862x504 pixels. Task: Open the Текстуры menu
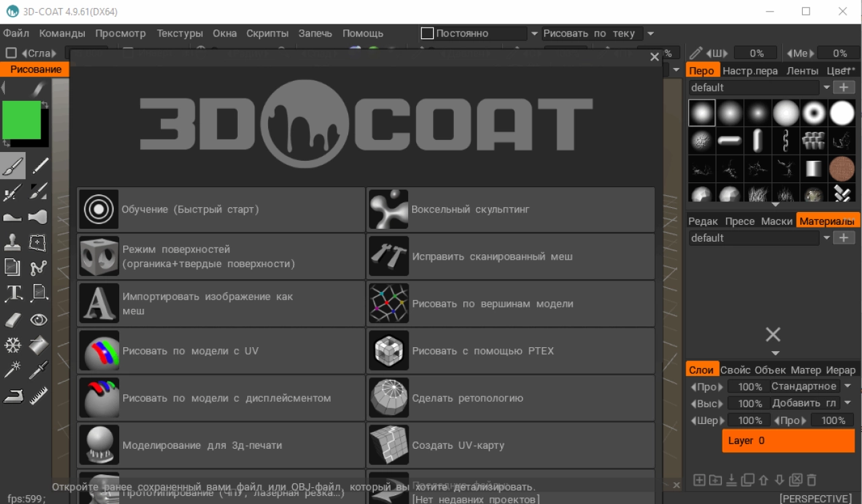(180, 33)
